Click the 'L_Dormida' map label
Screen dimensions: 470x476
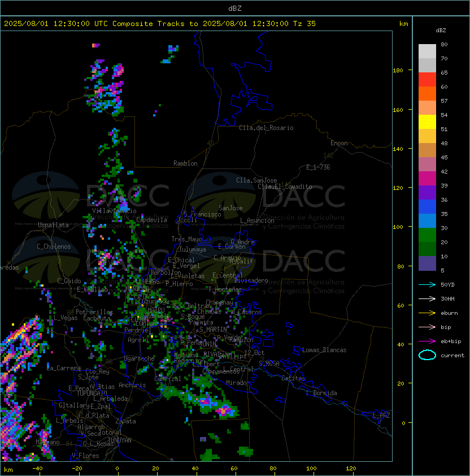(321, 393)
